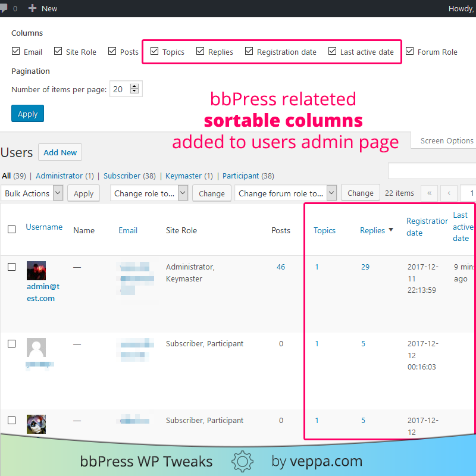Viewport: 476px width, 476px height.
Task: Disable the Topics column checkbox
Action: point(155,51)
